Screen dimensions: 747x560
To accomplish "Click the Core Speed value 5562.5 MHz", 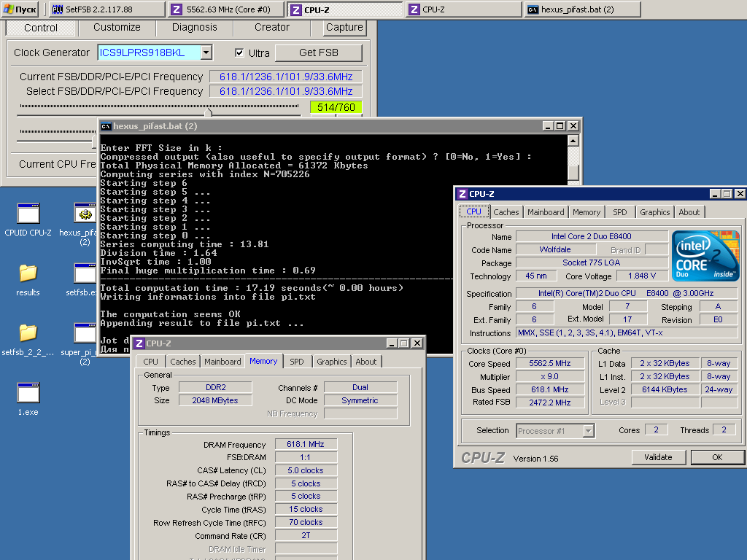I will pos(550,363).
